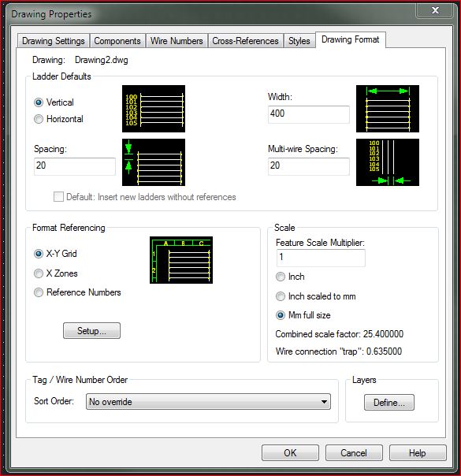The image size is (461, 476).
Task: Open the Wire Numbers tab
Action: [x=177, y=41]
